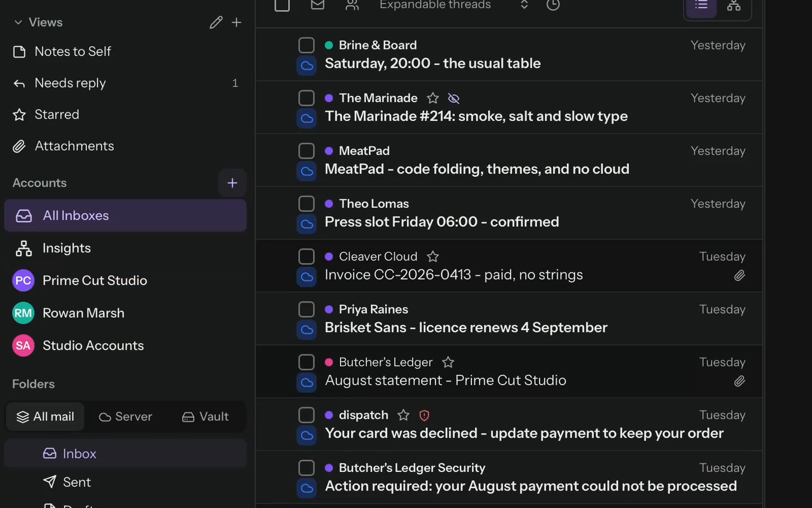The height and width of the screenshot is (508, 812).
Task: Check the Butcher's Ledger Security email checkbox
Action: [x=306, y=468]
